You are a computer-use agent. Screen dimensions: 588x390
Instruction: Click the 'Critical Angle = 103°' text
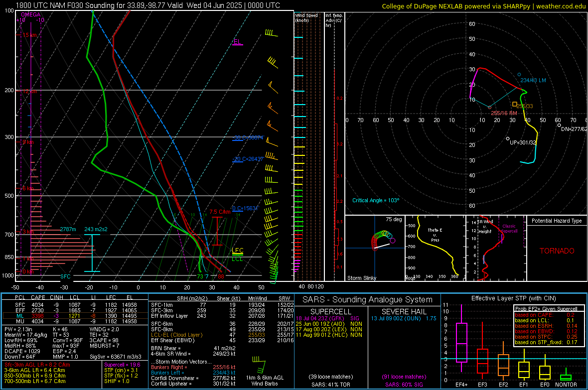(376, 200)
